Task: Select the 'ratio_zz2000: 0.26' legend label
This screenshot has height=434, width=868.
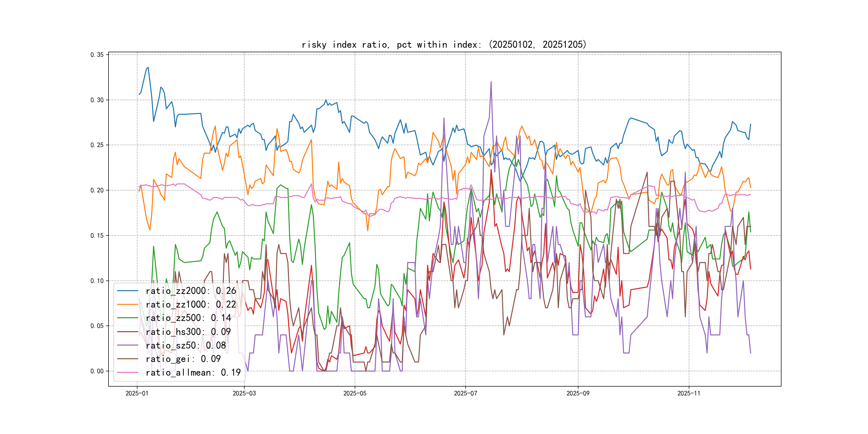Action: click(191, 290)
